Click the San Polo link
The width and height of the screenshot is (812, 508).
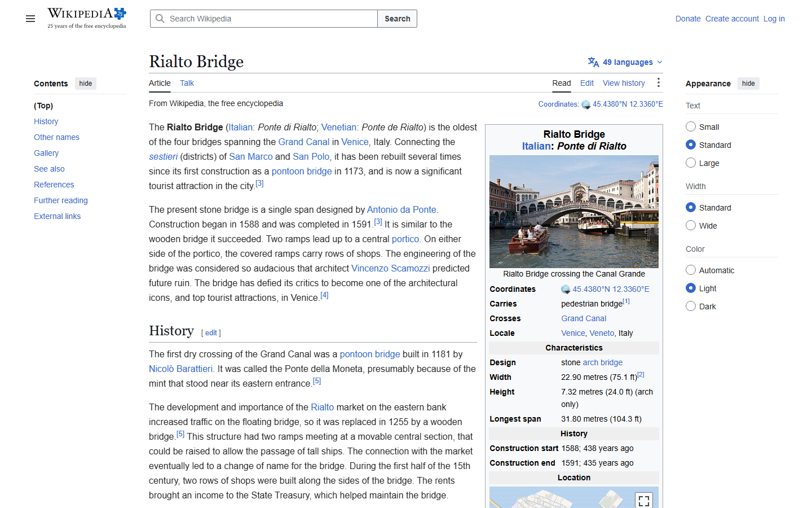(x=311, y=156)
